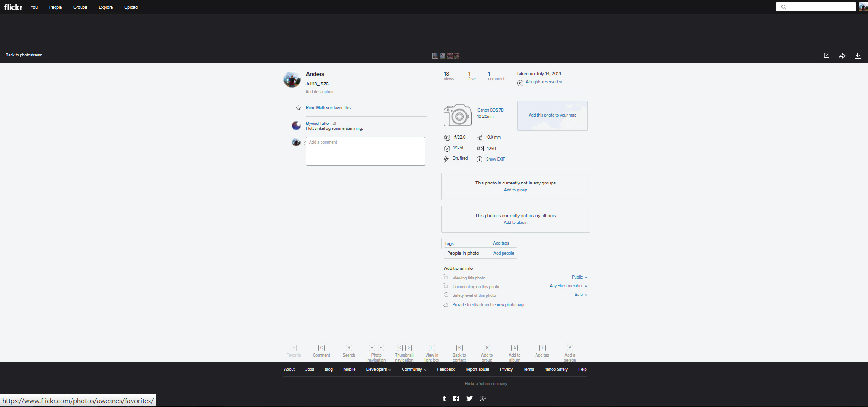Click the G Add to group icon
The width and height of the screenshot is (868, 407).
coord(487,348)
